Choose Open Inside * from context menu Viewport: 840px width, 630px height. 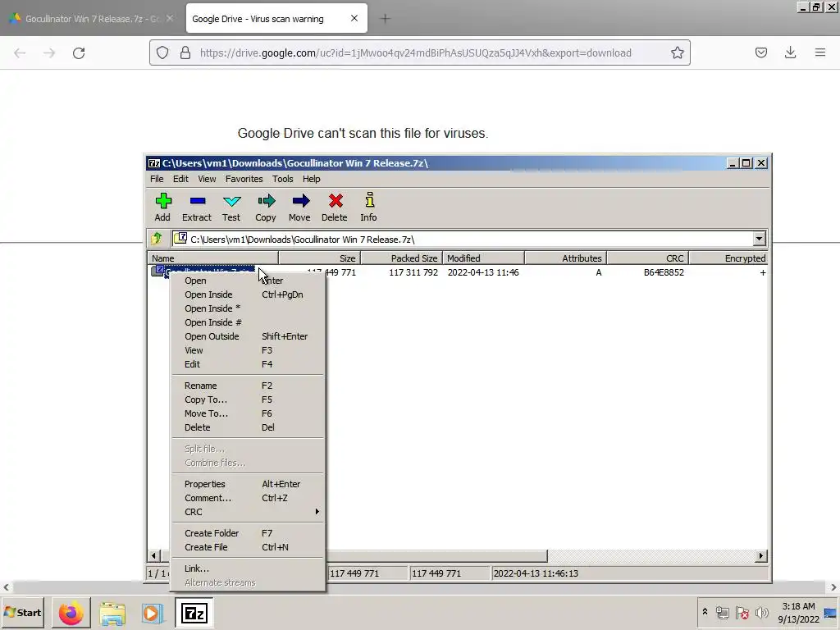248,308
